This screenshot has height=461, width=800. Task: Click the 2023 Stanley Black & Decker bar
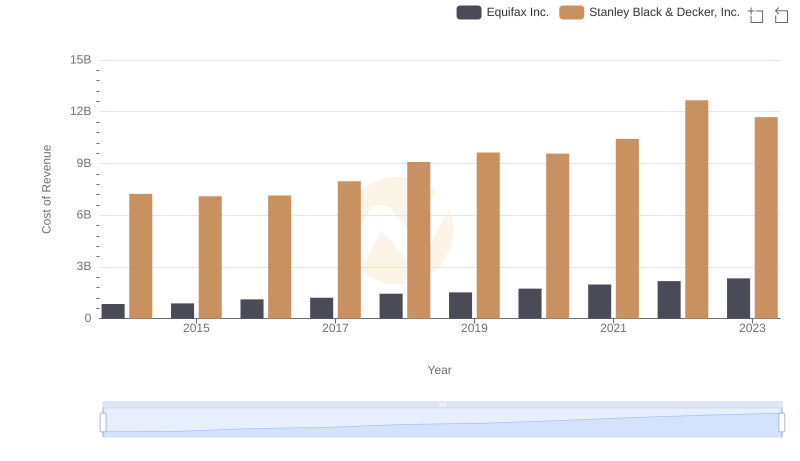pyautogui.click(x=766, y=218)
